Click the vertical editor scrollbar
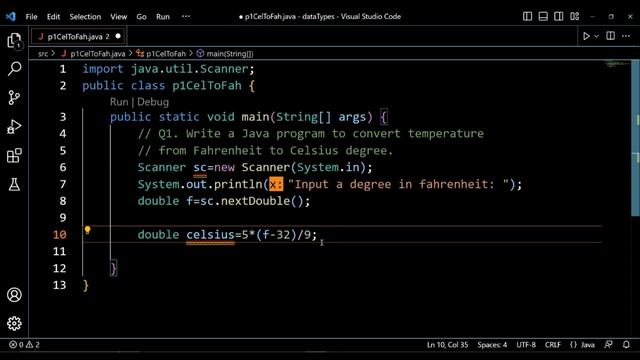The height and width of the screenshot is (360, 640). (636, 138)
